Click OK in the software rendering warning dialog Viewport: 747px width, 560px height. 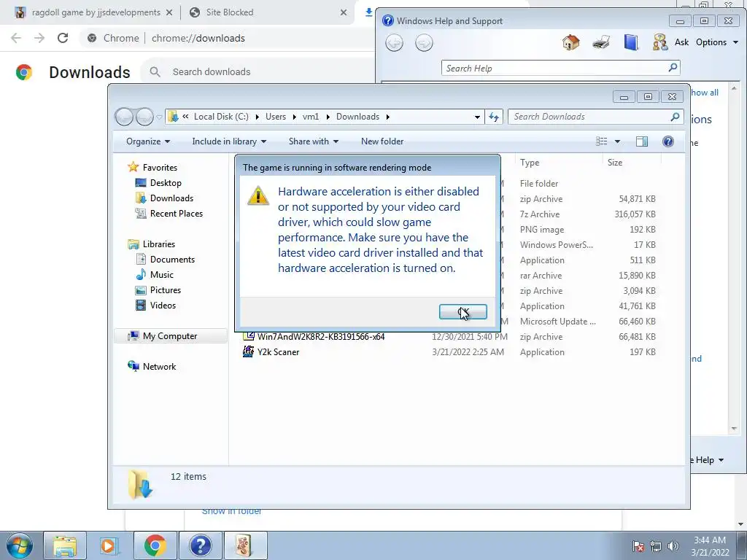pos(462,312)
